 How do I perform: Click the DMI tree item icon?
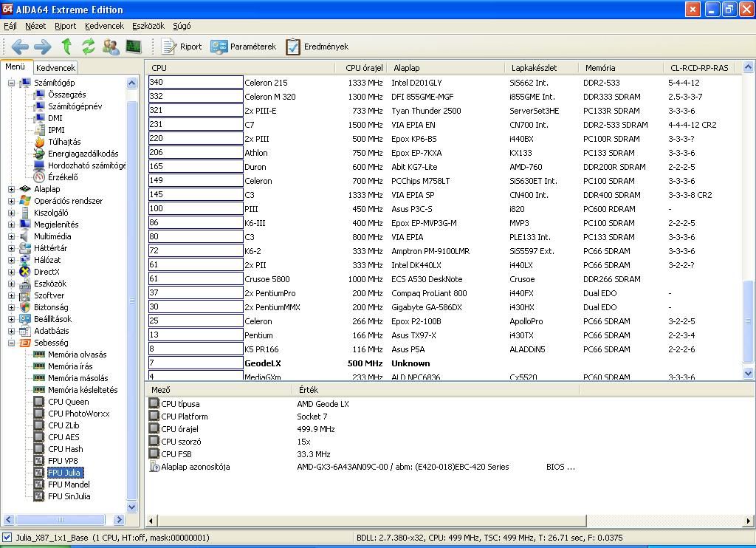pos(39,118)
